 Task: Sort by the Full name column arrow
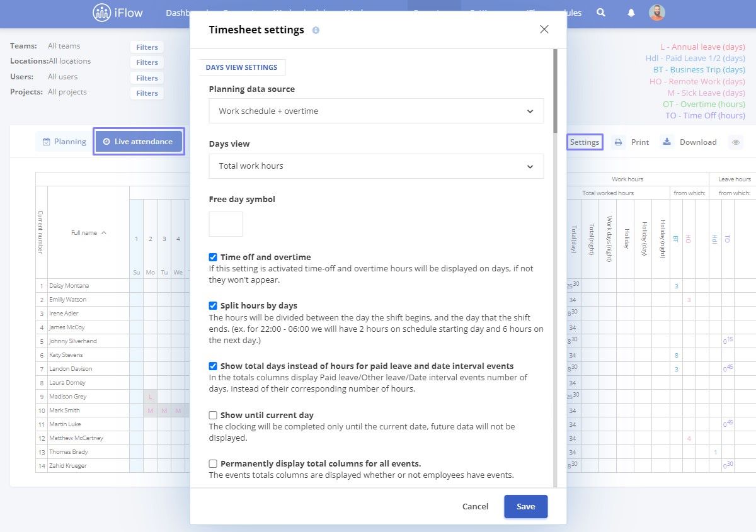pos(104,232)
